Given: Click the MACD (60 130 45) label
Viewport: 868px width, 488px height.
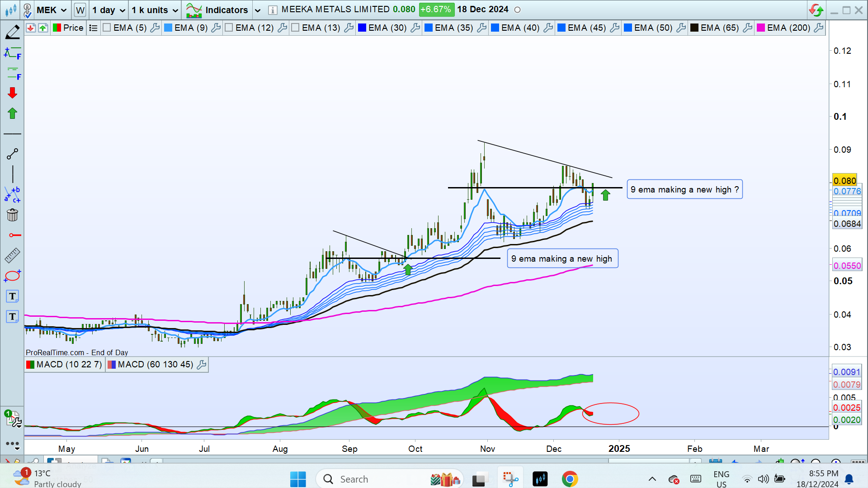Looking at the screenshot, I should point(156,365).
